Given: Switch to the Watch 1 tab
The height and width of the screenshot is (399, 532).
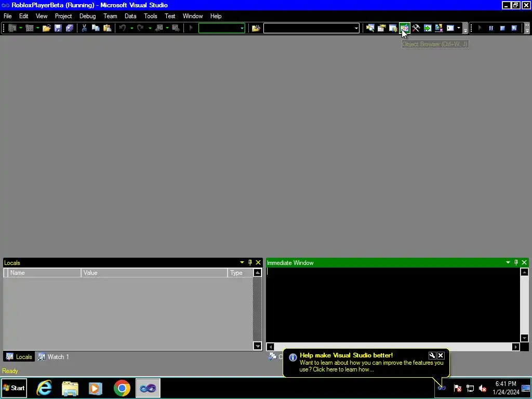Looking at the screenshot, I should 54,357.
